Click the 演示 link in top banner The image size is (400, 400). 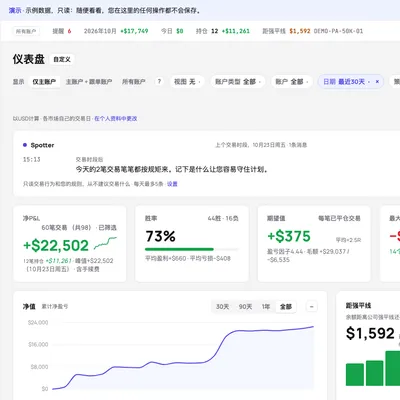(15, 11)
